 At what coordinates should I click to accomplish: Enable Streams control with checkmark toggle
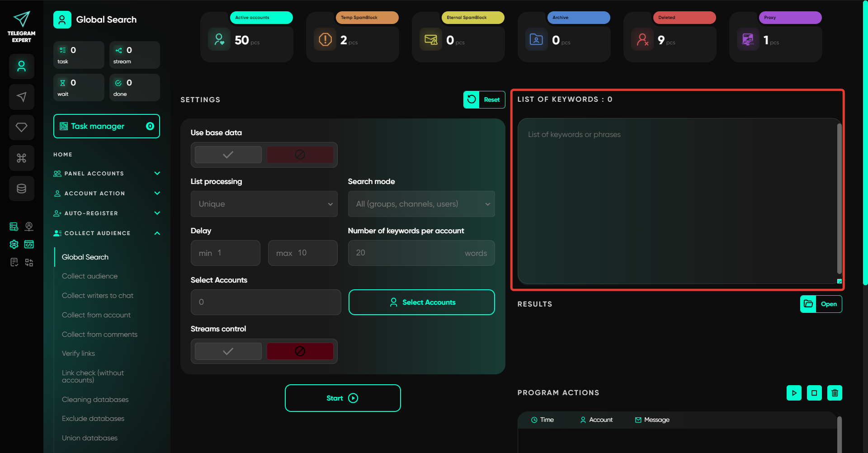point(228,351)
